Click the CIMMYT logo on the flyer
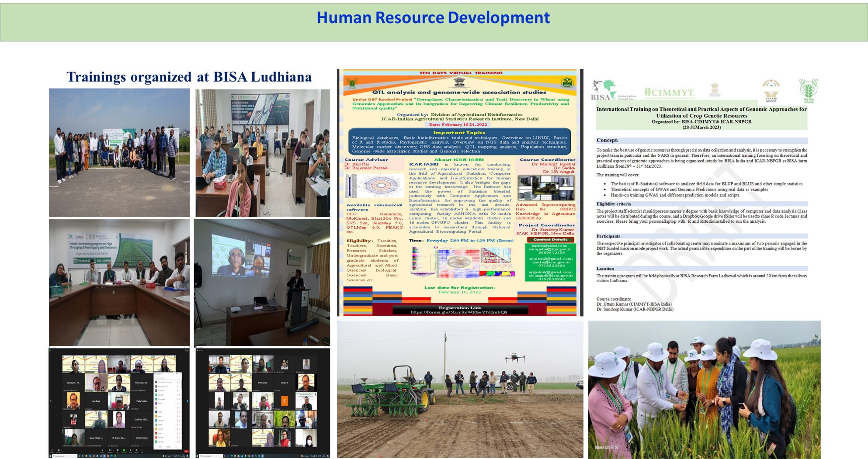 pos(670,93)
